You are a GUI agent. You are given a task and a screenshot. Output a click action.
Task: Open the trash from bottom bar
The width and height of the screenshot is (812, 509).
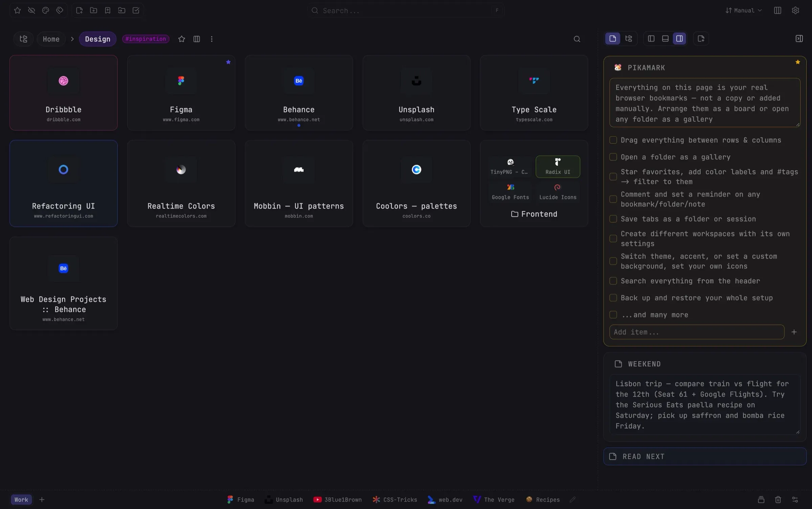(778, 500)
